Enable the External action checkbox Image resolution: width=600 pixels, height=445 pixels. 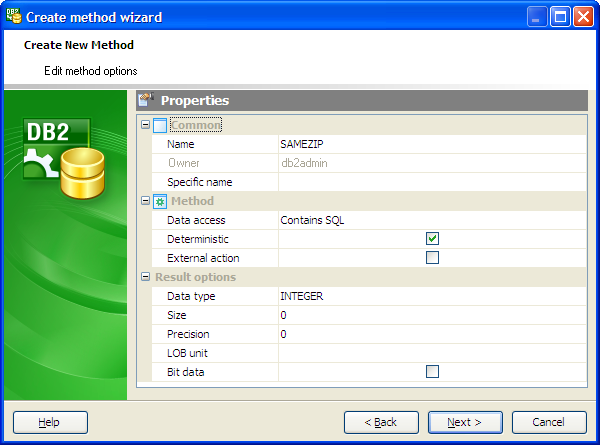click(x=432, y=258)
